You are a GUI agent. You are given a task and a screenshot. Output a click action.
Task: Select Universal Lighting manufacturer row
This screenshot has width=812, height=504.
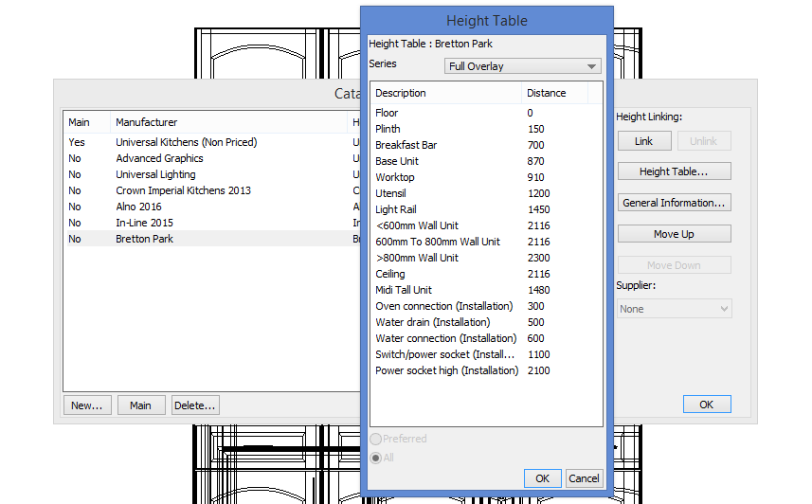coord(213,174)
